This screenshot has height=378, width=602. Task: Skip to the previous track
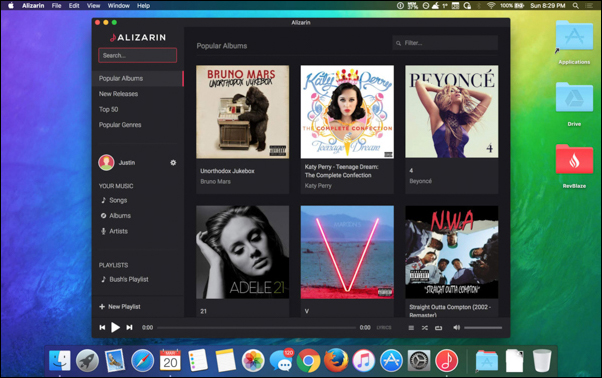pos(102,327)
